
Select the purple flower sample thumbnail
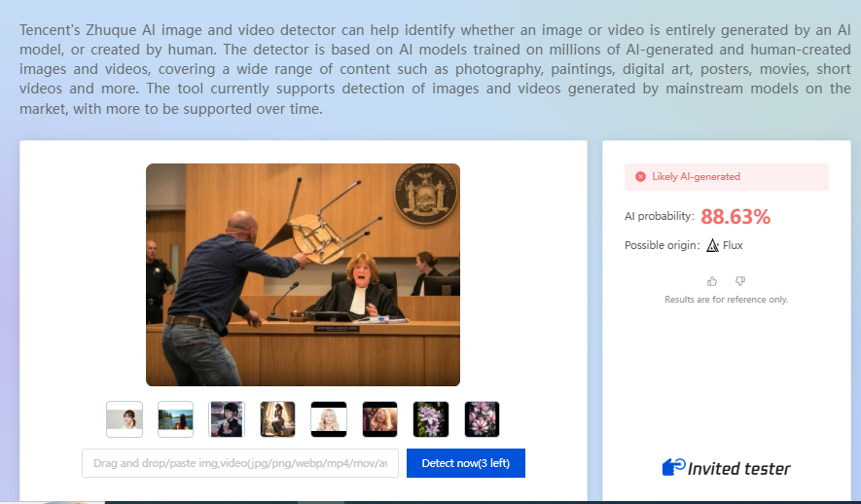(431, 419)
